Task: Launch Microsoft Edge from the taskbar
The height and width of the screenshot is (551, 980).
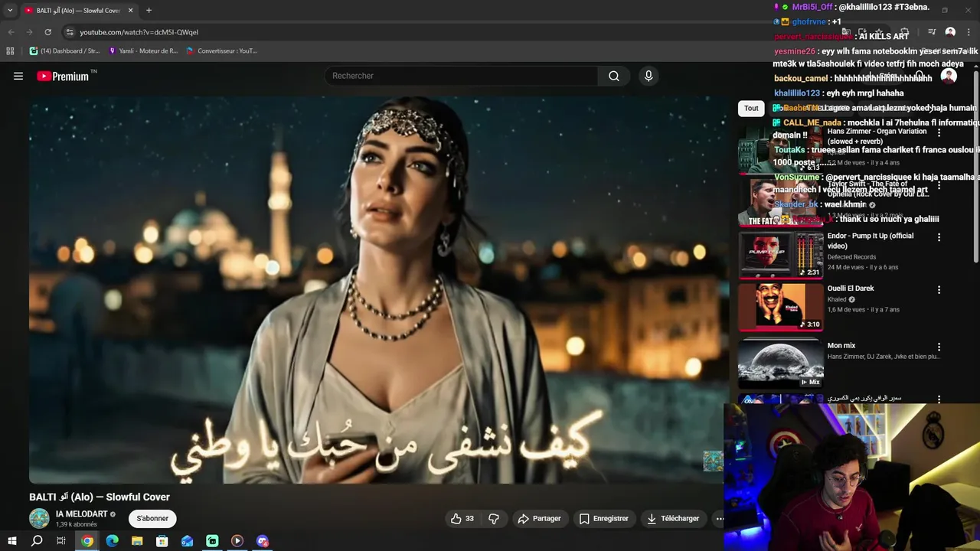Action: (113, 541)
